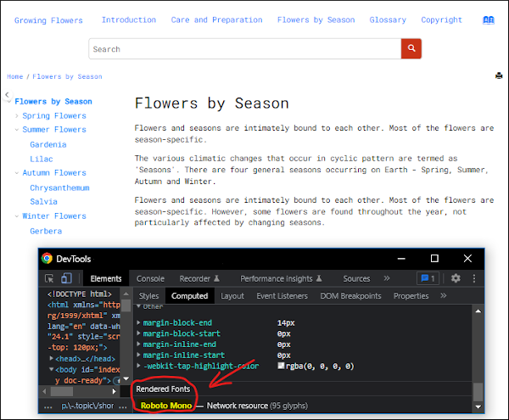Viewport: 509px width, 420px height.
Task: Expand the margin-block-end computed property
Action: [x=138, y=323]
